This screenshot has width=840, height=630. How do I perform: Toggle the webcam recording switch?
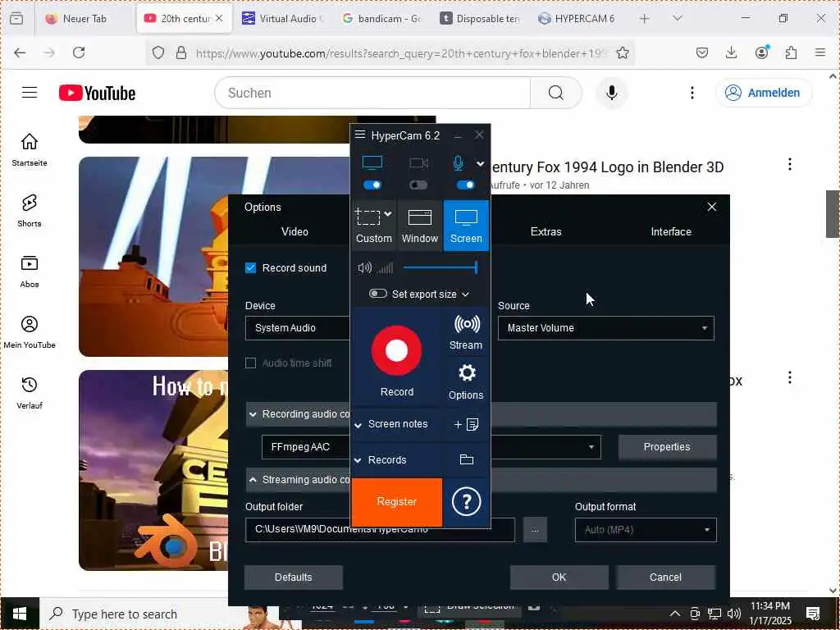(x=418, y=185)
